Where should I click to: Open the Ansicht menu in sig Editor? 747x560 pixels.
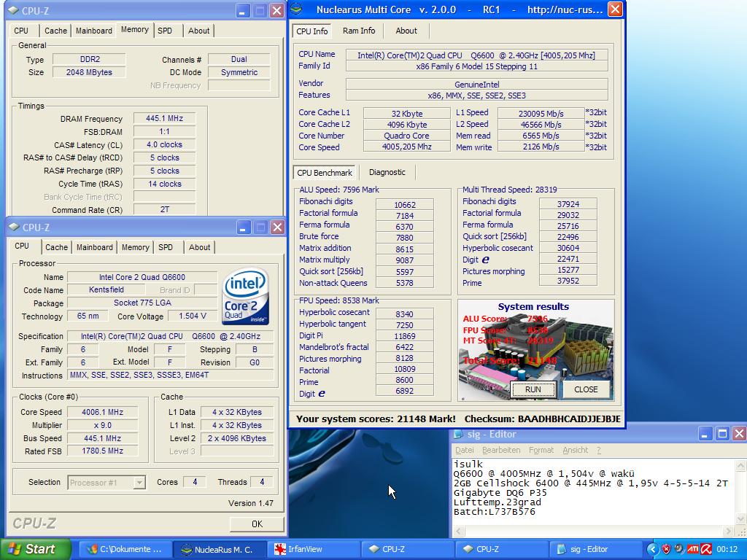pos(575,450)
